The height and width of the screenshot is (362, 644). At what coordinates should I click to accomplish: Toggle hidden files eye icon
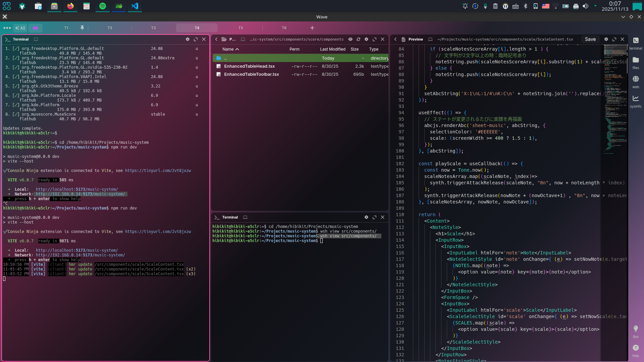point(350,39)
